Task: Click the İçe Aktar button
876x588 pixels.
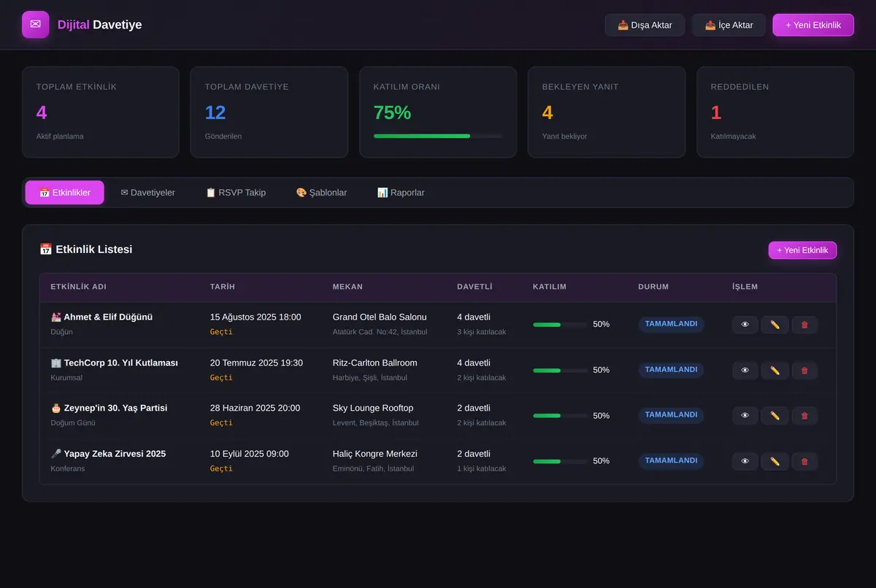Action: pyautogui.click(x=729, y=25)
